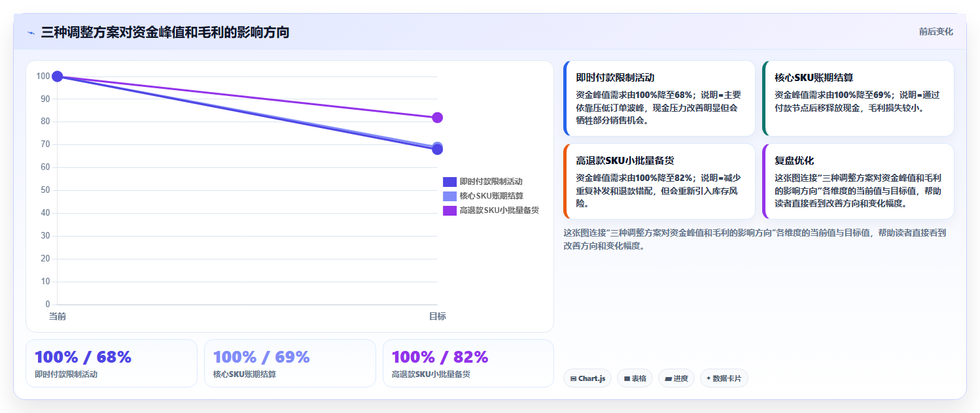The width and height of the screenshot is (980, 413).
Task: Open the 100% / 68% 即时付款限制活动 stat card
Action: pos(111,363)
